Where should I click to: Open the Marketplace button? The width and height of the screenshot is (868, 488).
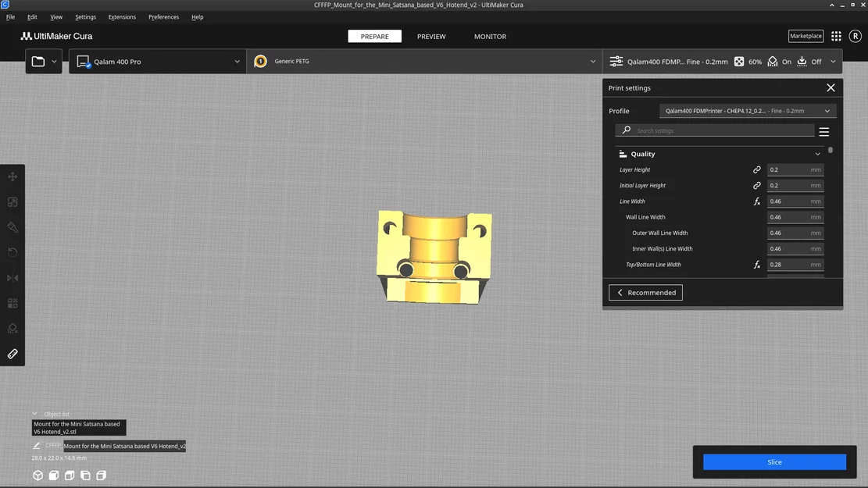tap(805, 36)
